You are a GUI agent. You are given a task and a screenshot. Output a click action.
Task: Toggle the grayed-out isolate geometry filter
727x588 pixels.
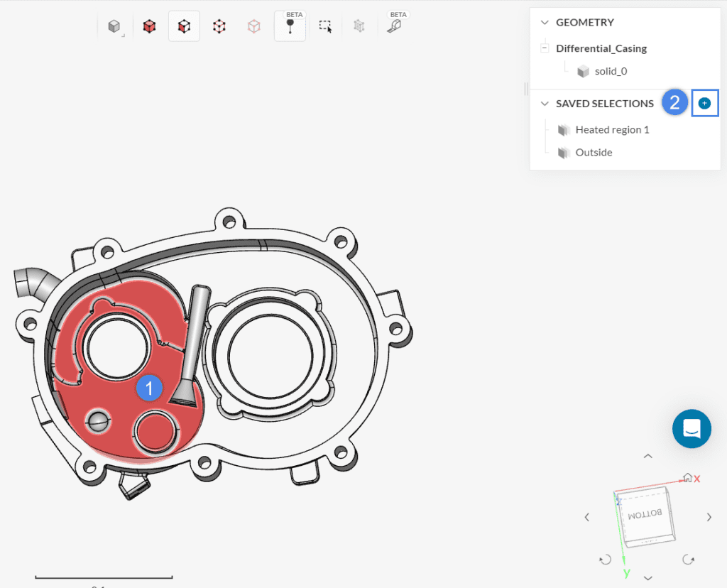pos(359,26)
